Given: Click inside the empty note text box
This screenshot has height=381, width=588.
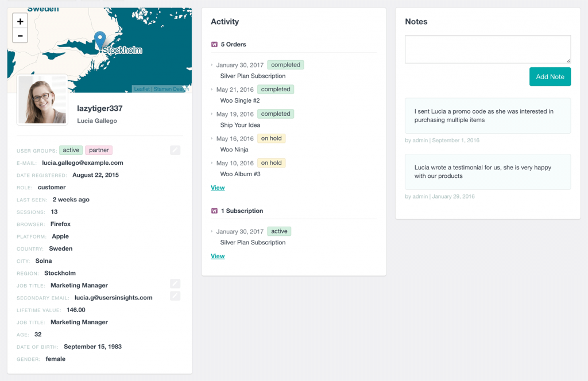Looking at the screenshot, I should click(488, 49).
